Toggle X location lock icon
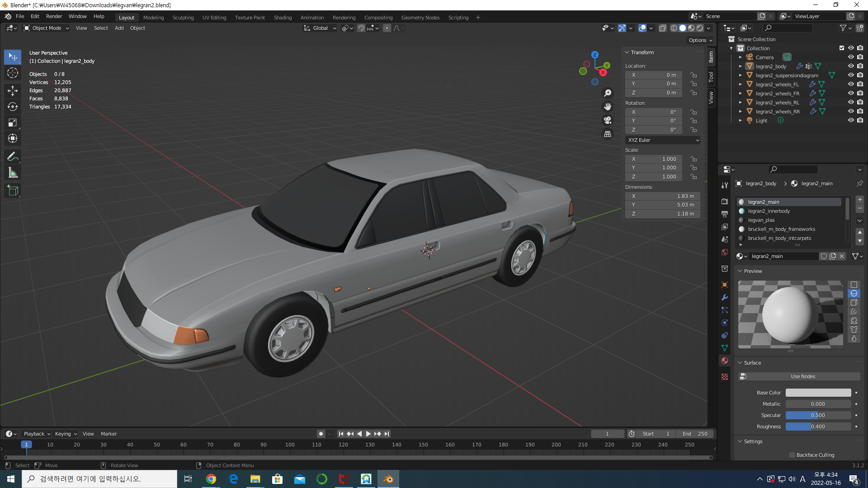This screenshot has height=488, width=868. [693, 75]
